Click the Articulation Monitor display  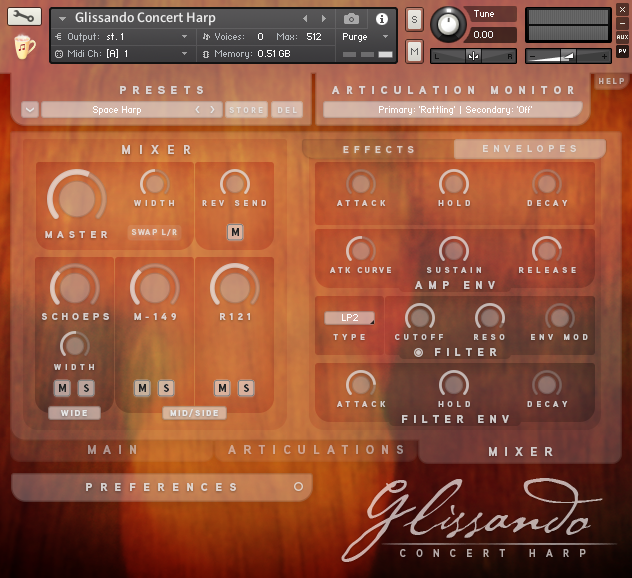point(453,110)
